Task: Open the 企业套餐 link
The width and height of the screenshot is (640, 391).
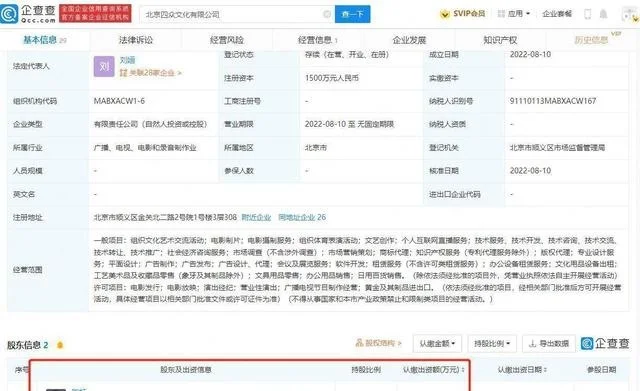Action: [x=557, y=14]
